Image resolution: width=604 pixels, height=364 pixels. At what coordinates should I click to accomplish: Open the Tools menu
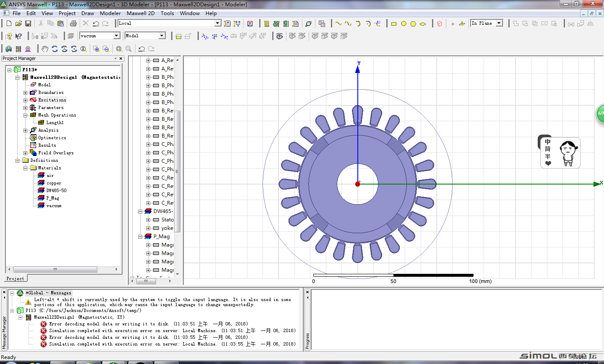[x=167, y=13]
